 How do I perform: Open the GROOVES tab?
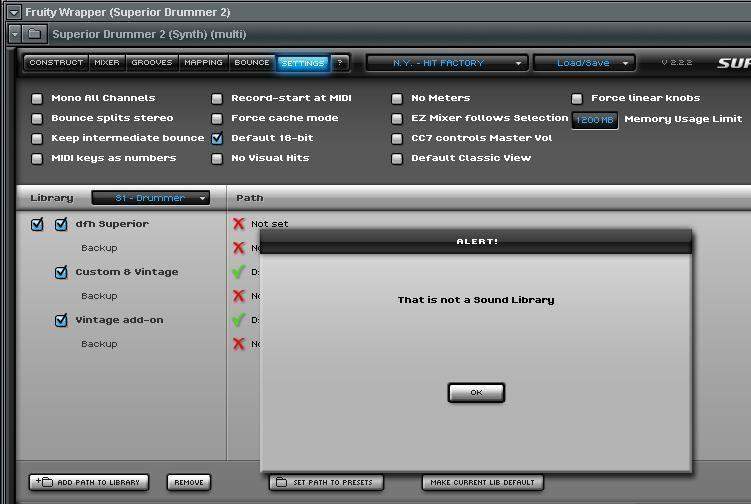coord(152,63)
